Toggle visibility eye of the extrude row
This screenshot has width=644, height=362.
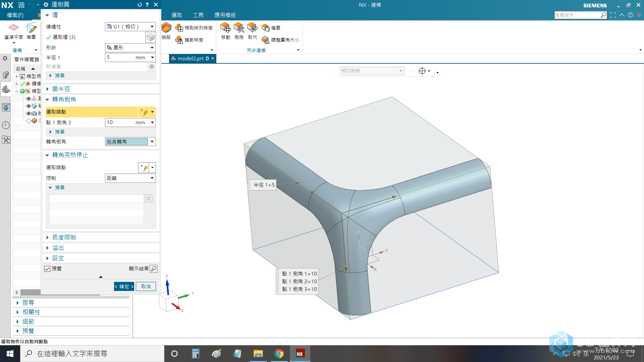[x=29, y=113]
